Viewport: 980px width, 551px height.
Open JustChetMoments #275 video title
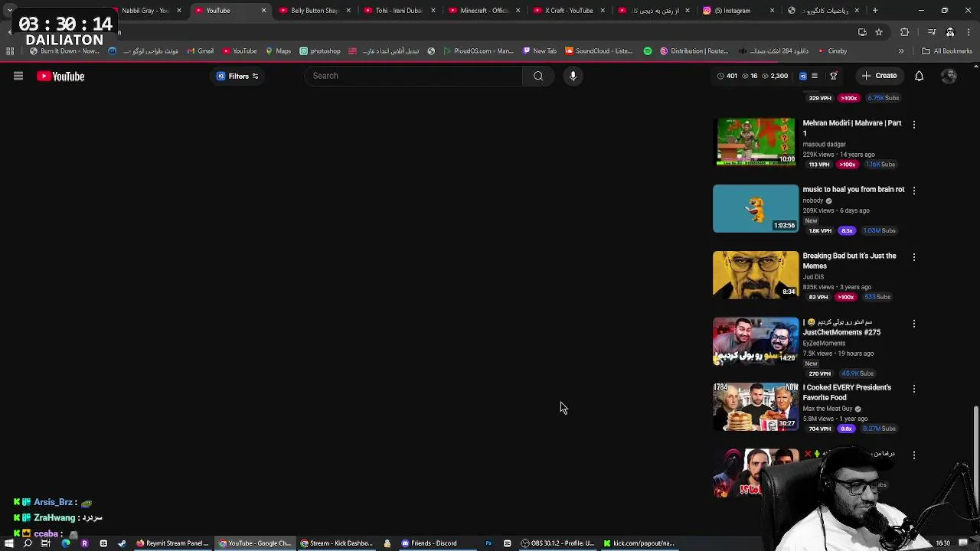pos(841,328)
